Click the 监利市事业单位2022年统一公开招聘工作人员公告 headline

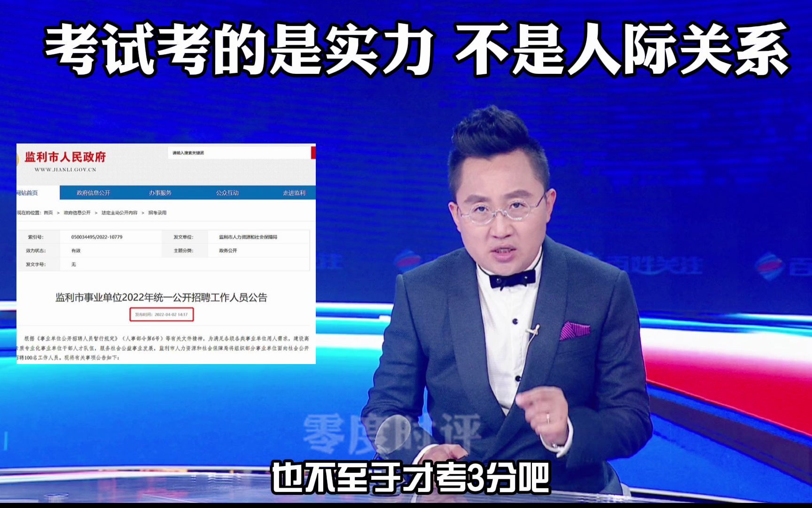tap(161, 297)
